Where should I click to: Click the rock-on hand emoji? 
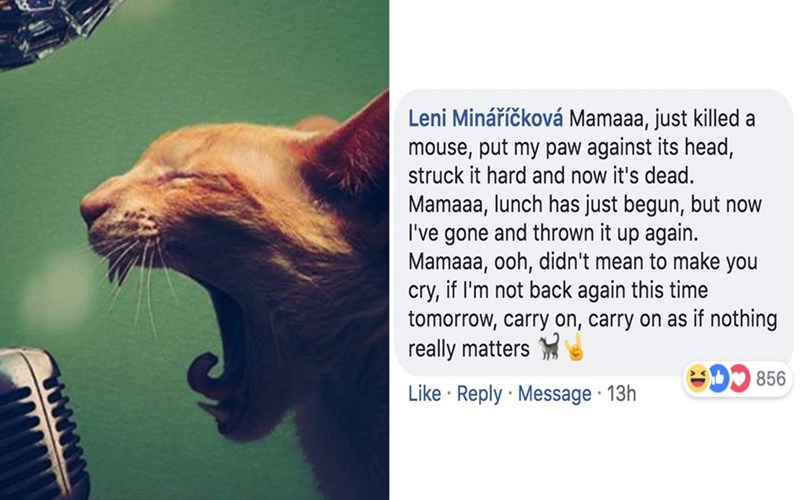point(573,349)
